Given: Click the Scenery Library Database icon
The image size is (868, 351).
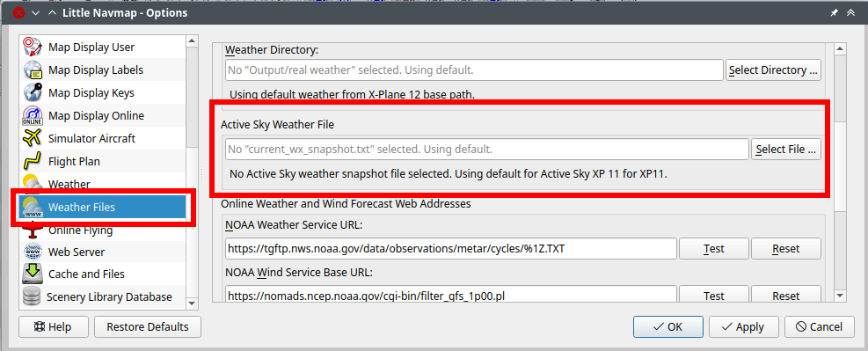Looking at the screenshot, I should (x=33, y=296).
